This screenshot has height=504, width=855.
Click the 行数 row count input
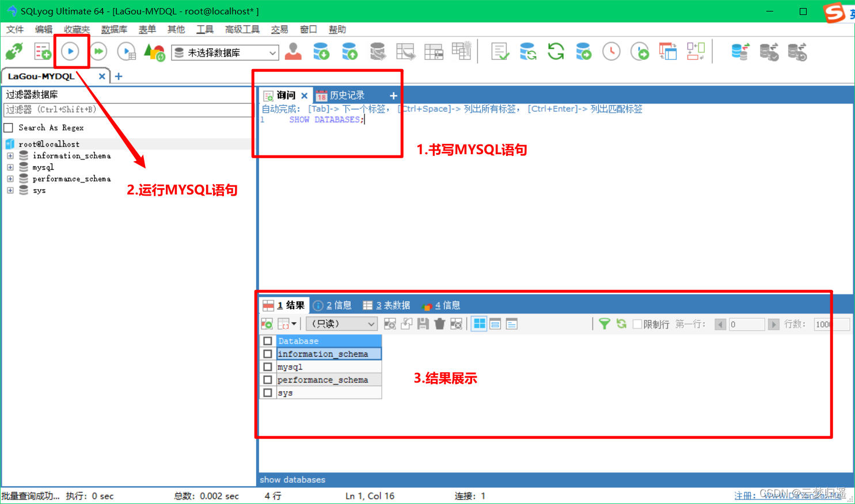tap(832, 324)
